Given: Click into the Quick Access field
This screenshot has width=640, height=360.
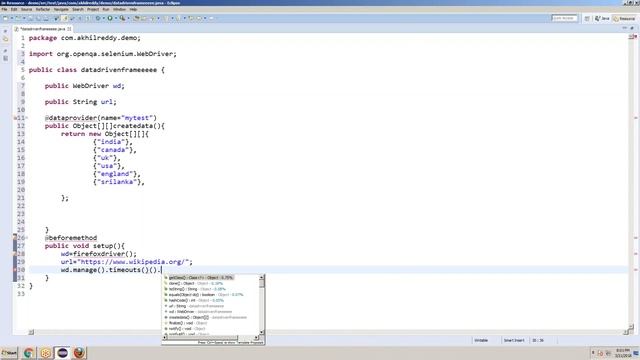Looking at the screenshot, I should click(564, 18).
